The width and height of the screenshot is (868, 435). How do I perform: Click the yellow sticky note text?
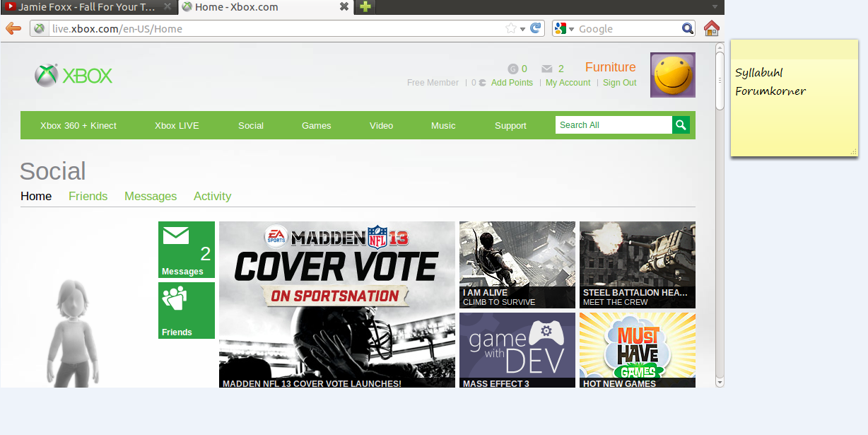[x=770, y=81]
